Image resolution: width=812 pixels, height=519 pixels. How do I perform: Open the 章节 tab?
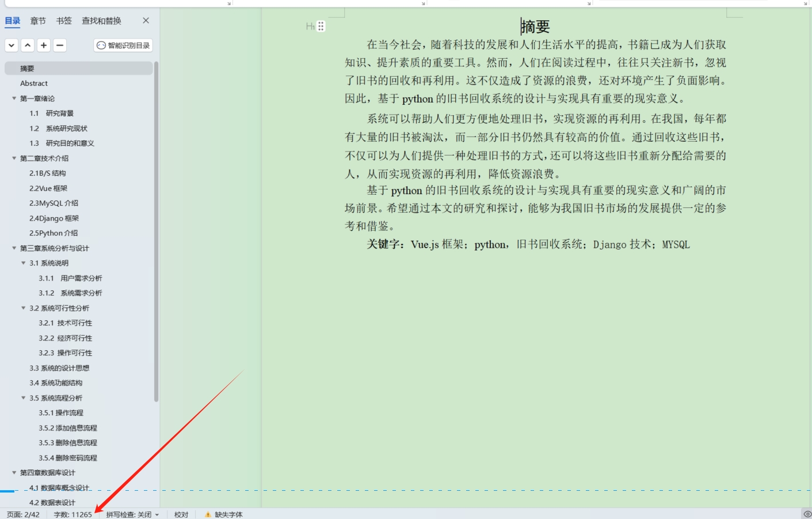point(38,21)
